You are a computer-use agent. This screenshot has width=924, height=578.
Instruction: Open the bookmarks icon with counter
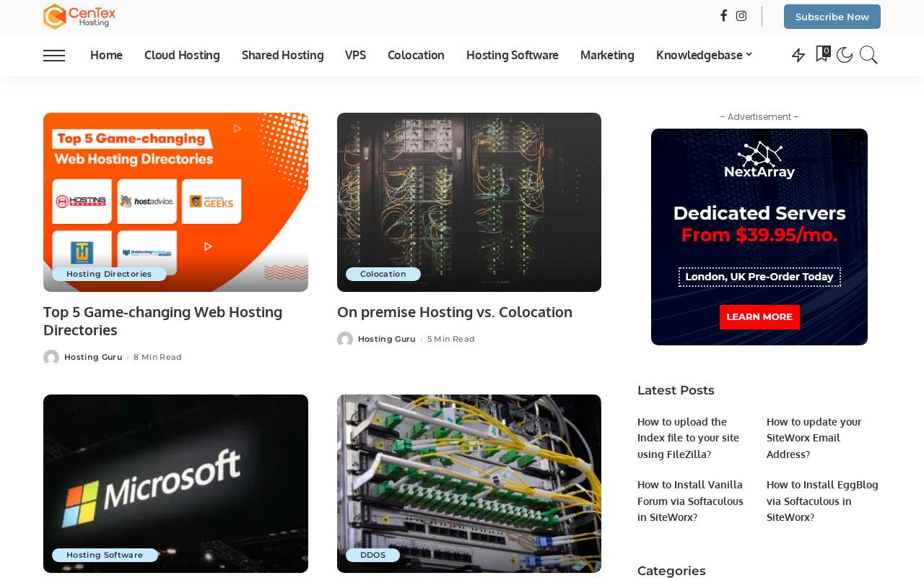(823, 54)
